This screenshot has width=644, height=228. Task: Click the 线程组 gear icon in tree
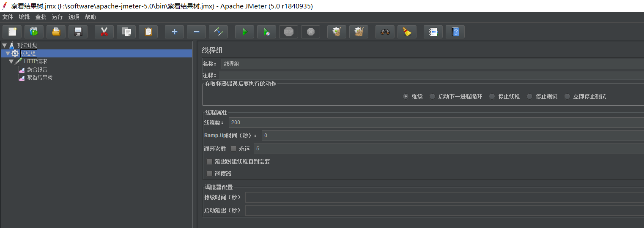tap(15, 53)
